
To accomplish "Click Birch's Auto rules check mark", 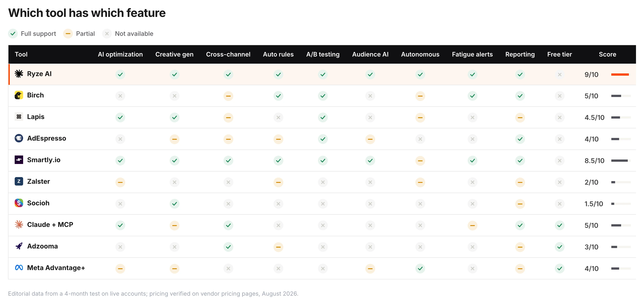I will coord(278,96).
